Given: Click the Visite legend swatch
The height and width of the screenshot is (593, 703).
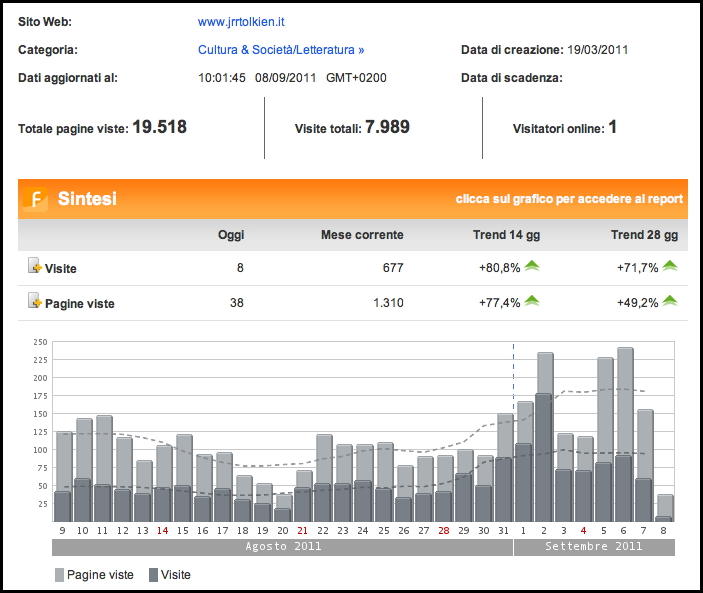Looking at the screenshot, I should click(x=153, y=575).
